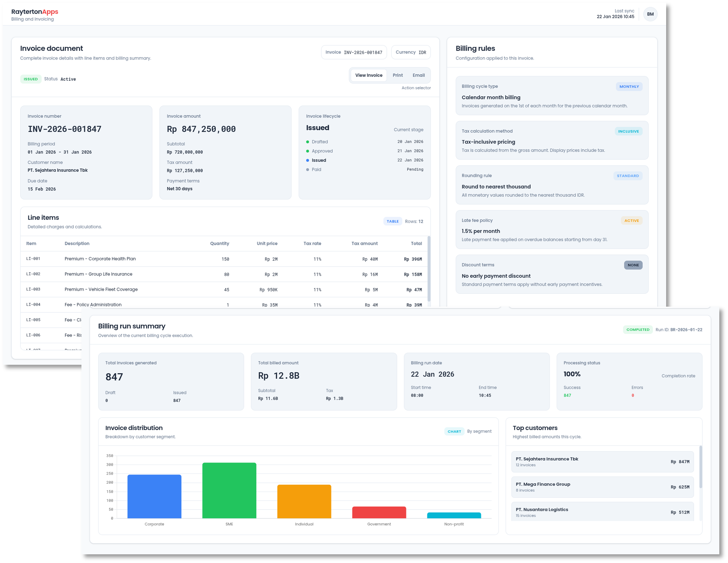The image size is (728, 563).
Task: Click the STANDARD rounding rule badge
Action: pos(628,176)
